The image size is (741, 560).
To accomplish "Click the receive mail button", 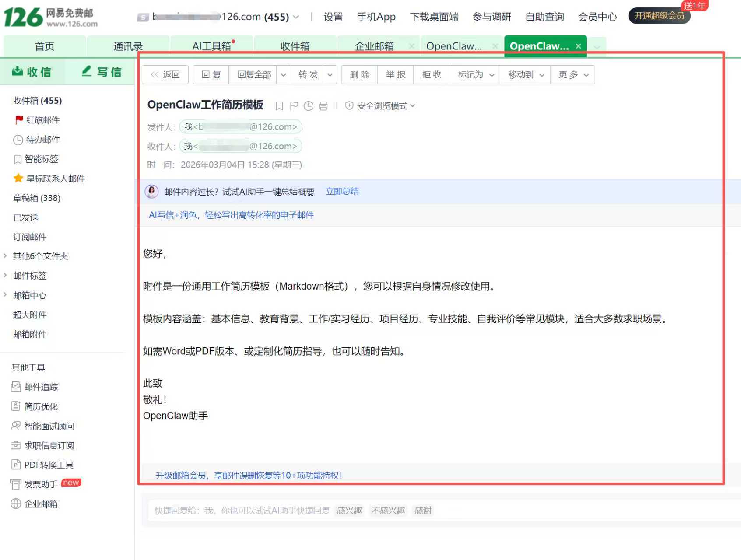I will point(32,72).
